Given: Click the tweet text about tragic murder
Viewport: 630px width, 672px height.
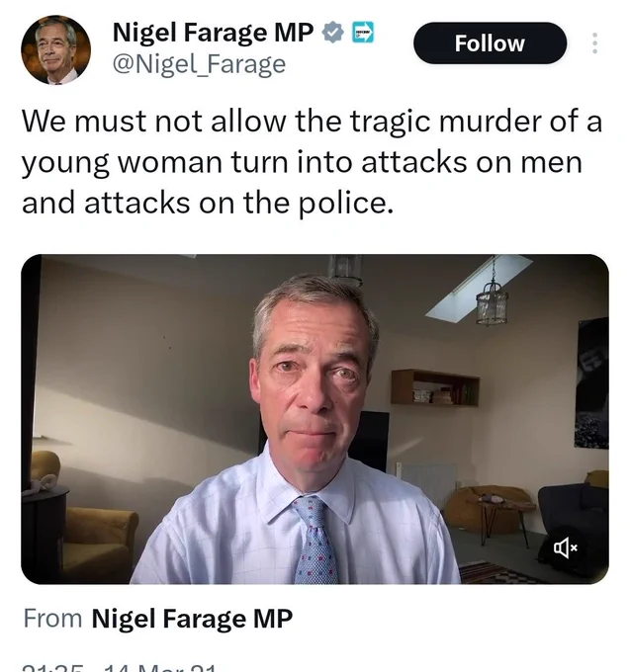Looking at the screenshot, I should click(x=313, y=162).
